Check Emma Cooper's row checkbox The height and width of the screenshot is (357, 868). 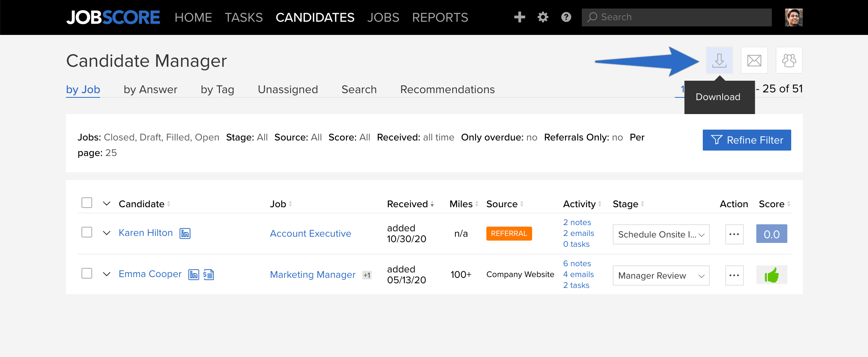tap(87, 273)
